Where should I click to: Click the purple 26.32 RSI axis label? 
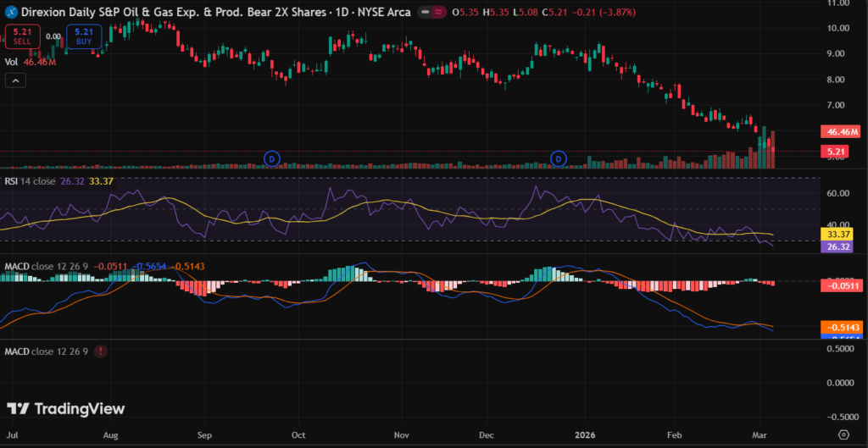click(x=839, y=247)
